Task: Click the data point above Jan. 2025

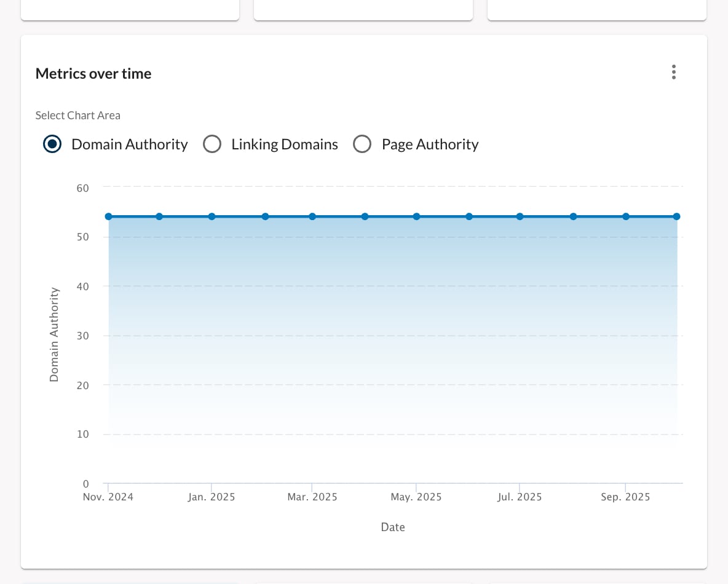Action: pyautogui.click(x=212, y=216)
